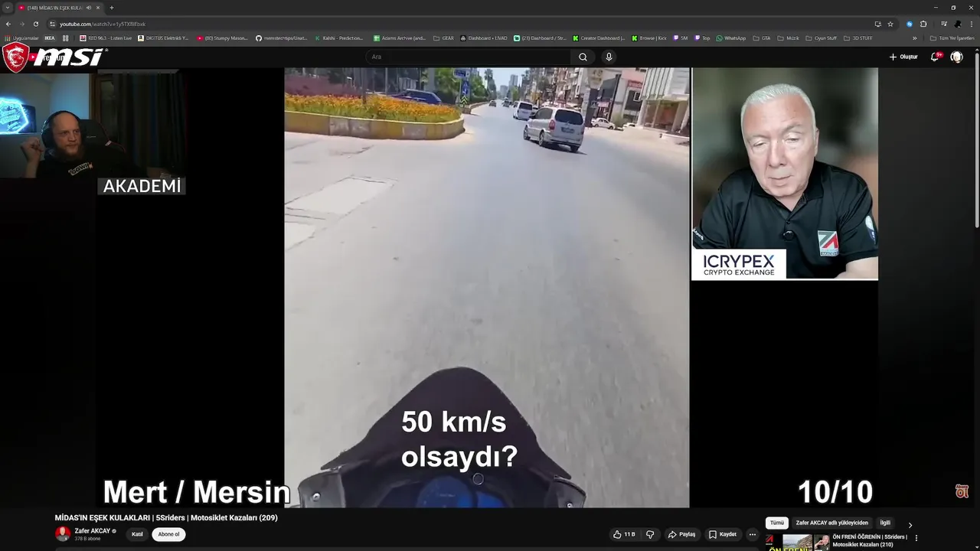Click the forward navigation arrow

pyautogui.click(x=21, y=24)
